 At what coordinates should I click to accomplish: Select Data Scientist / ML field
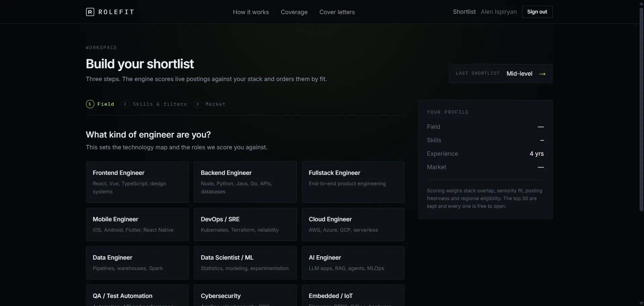245,263
